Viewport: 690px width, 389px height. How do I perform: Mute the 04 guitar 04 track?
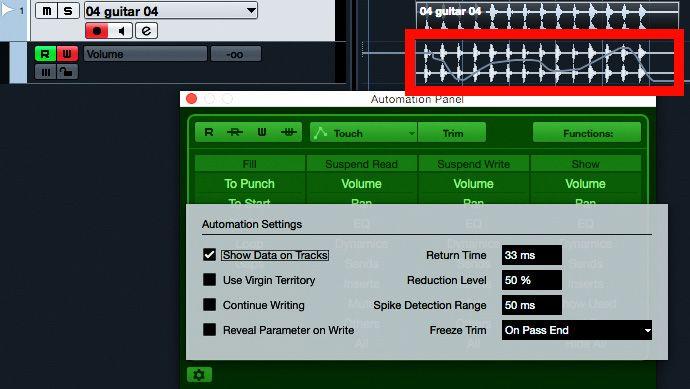pyautogui.click(x=46, y=11)
